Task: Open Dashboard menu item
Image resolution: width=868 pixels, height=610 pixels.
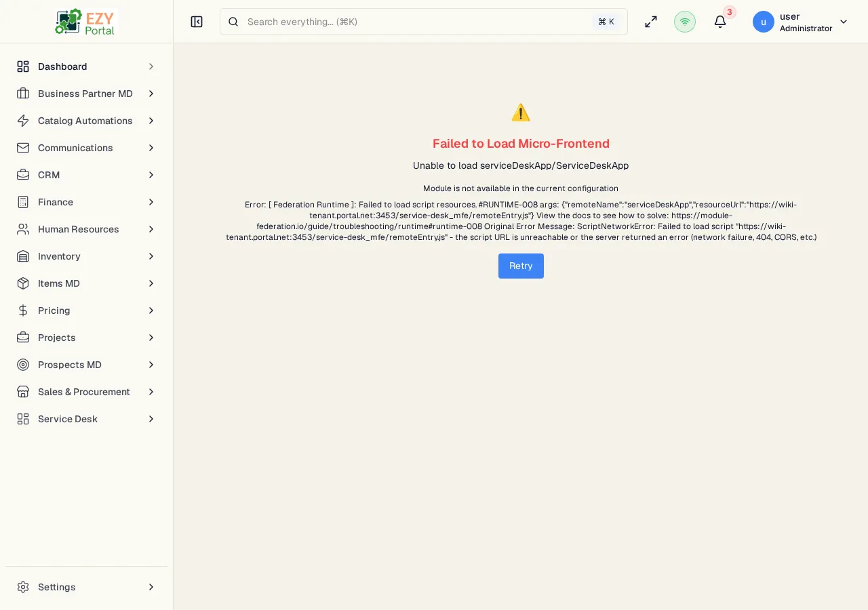Action: click(x=86, y=66)
